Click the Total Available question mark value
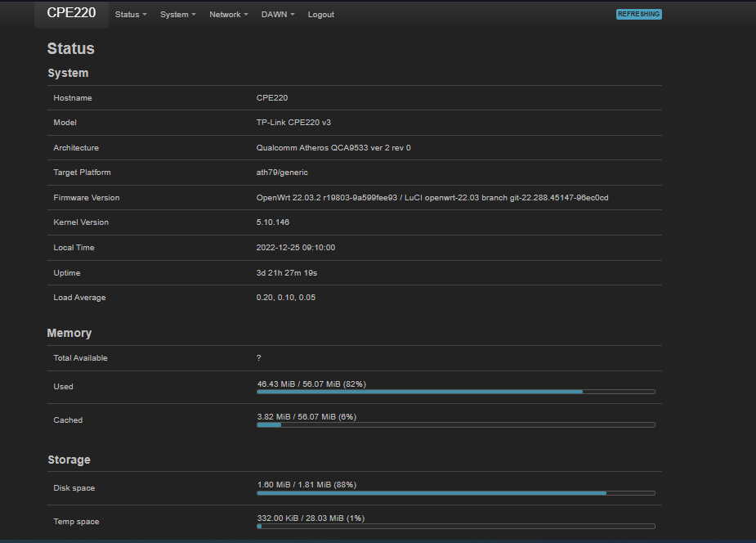 click(259, 358)
